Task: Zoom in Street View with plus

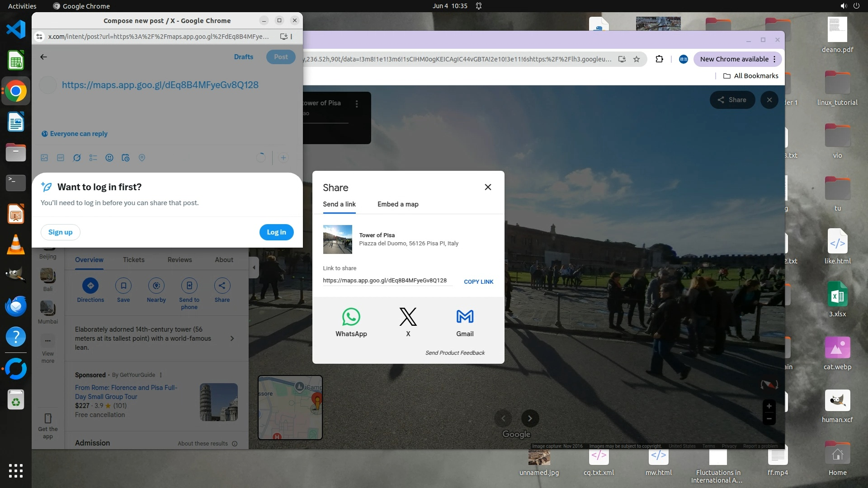Action: click(769, 406)
